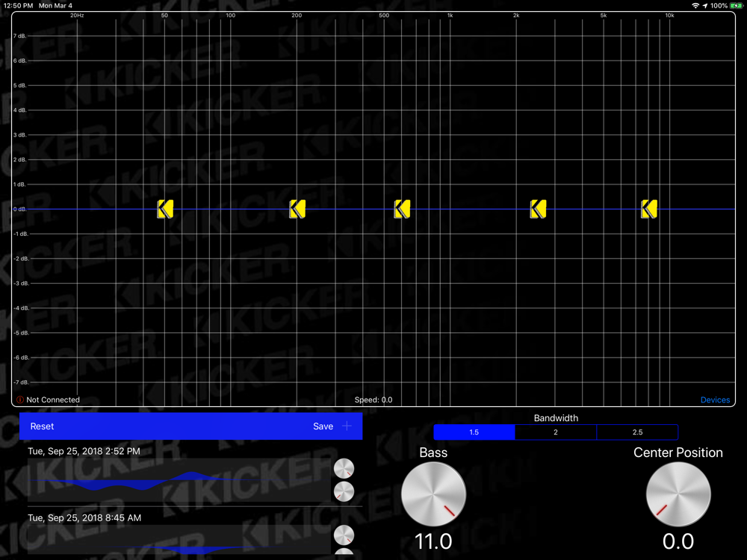Select the Kicker EQ marker near 600 Hz
This screenshot has width=747, height=560.
402,209
